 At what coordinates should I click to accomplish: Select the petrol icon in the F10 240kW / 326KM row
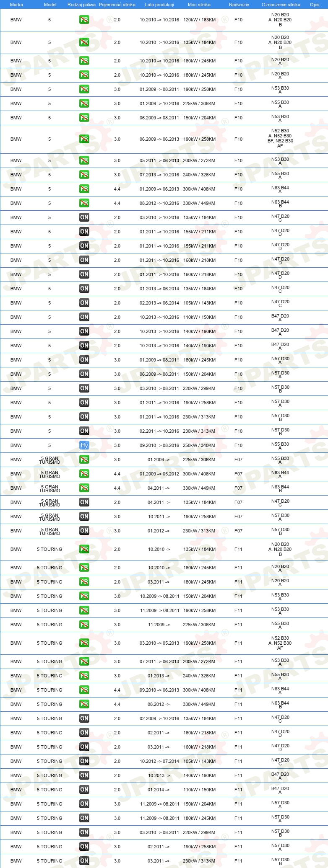coord(84,175)
